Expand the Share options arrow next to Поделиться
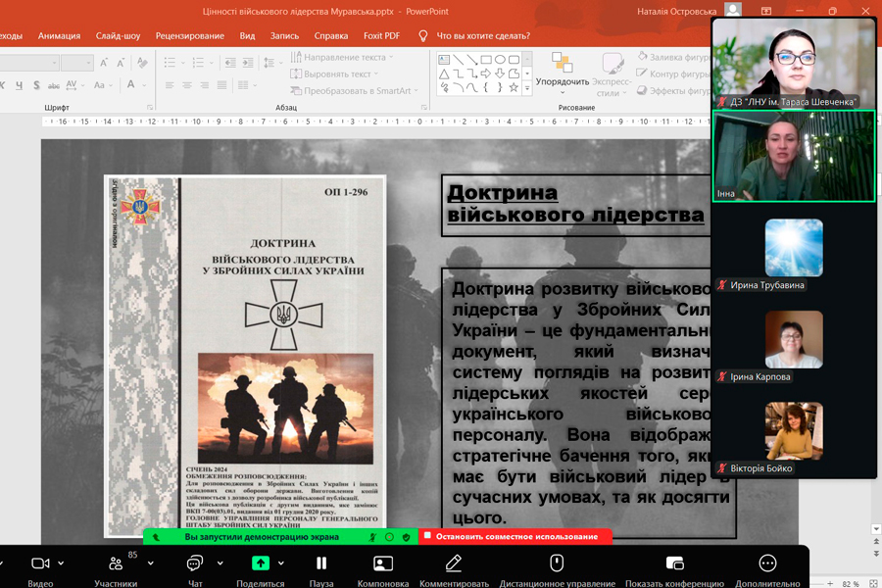882x588 pixels. [281, 563]
